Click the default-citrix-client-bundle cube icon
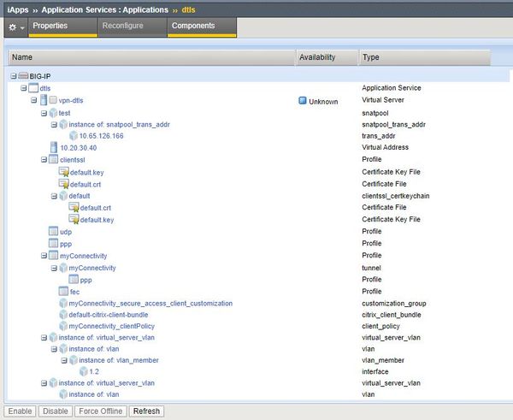Viewport: 513px width, 420px height. point(62,315)
